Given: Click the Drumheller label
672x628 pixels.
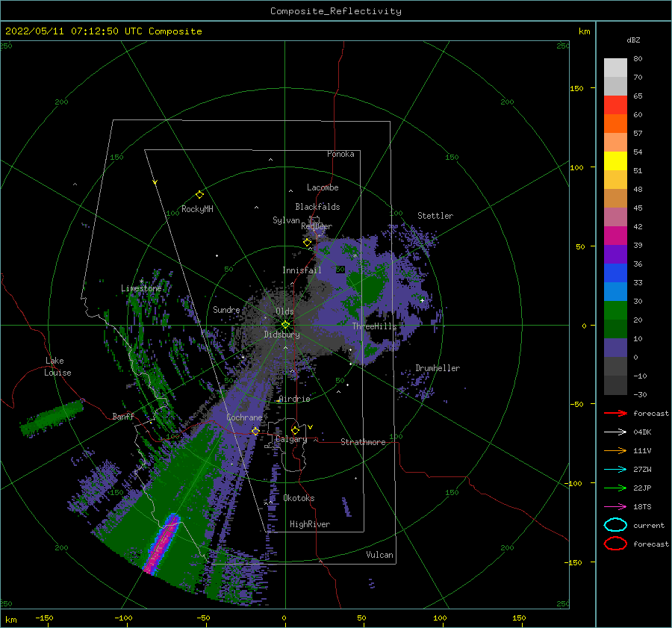Looking at the screenshot, I should [438, 368].
